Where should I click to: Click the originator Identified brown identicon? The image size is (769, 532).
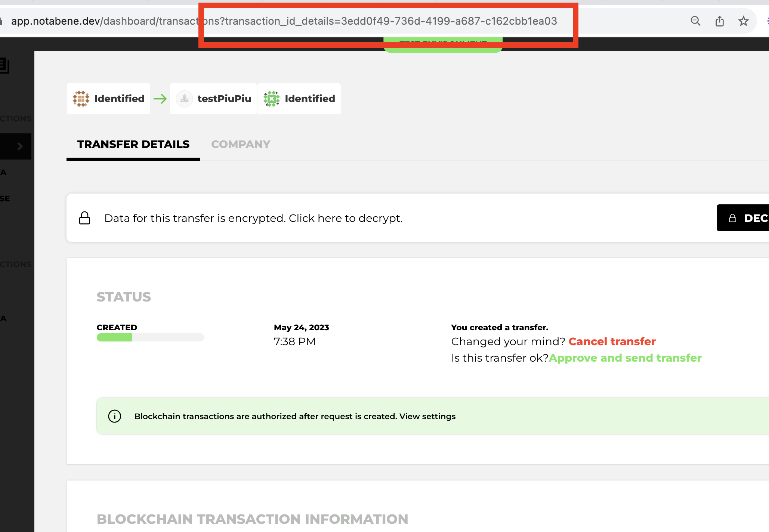(x=81, y=99)
